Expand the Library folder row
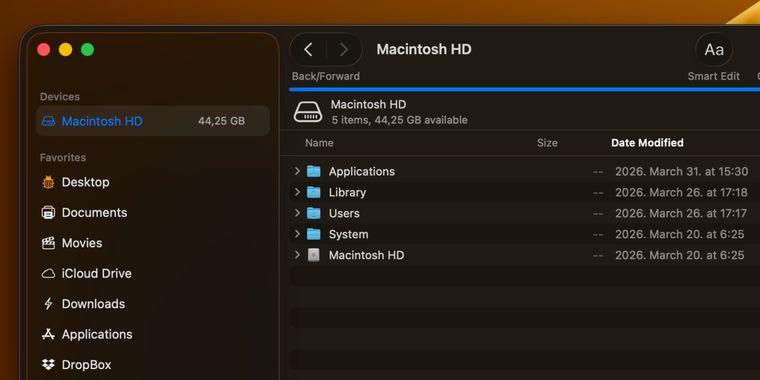Image resolution: width=760 pixels, height=380 pixels. (297, 192)
